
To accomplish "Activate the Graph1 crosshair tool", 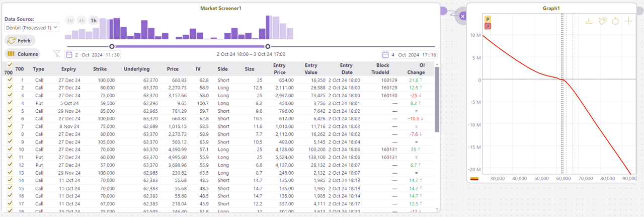I will [628, 21].
